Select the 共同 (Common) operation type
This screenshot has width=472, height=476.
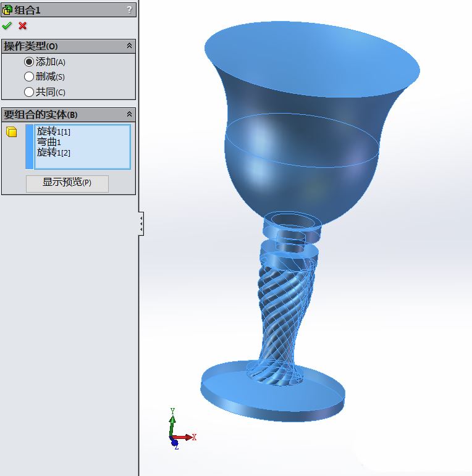[28, 92]
